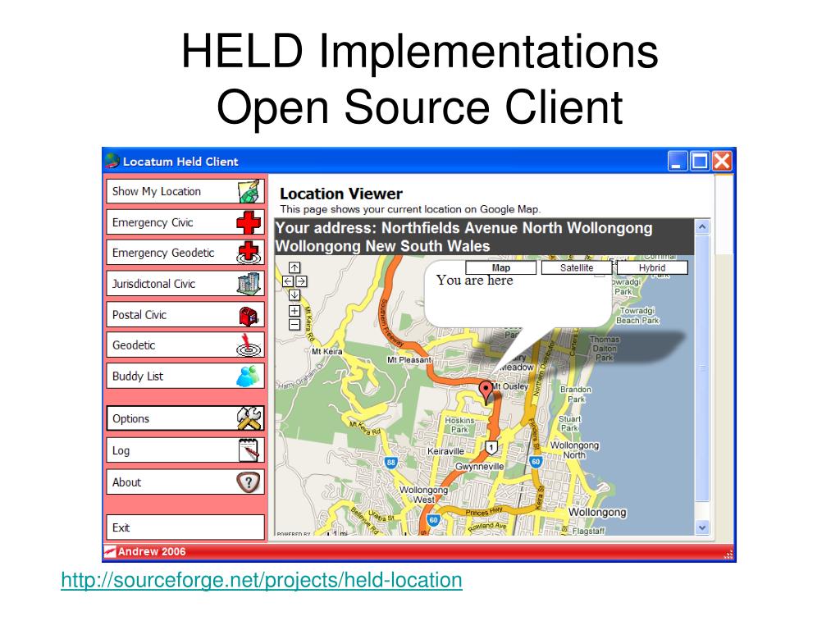Viewport: 840px width, 630px height.
Task: Click the Locatum Held Client title bar icon
Action: tap(112, 161)
